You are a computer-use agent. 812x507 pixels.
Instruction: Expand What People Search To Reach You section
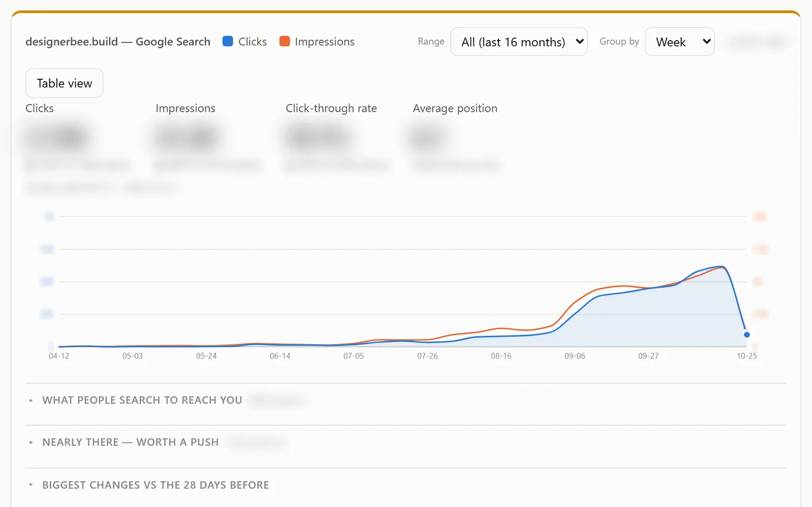(x=142, y=400)
